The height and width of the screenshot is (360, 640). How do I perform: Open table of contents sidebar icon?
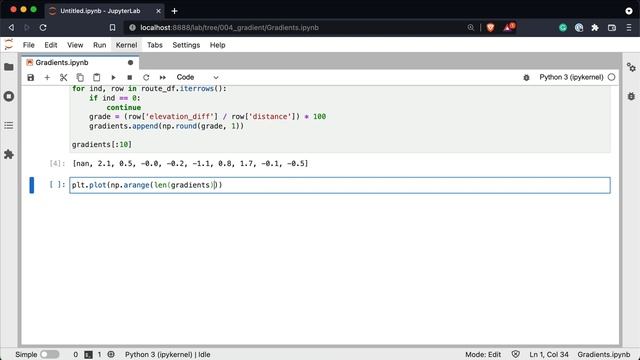coord(9,125)
